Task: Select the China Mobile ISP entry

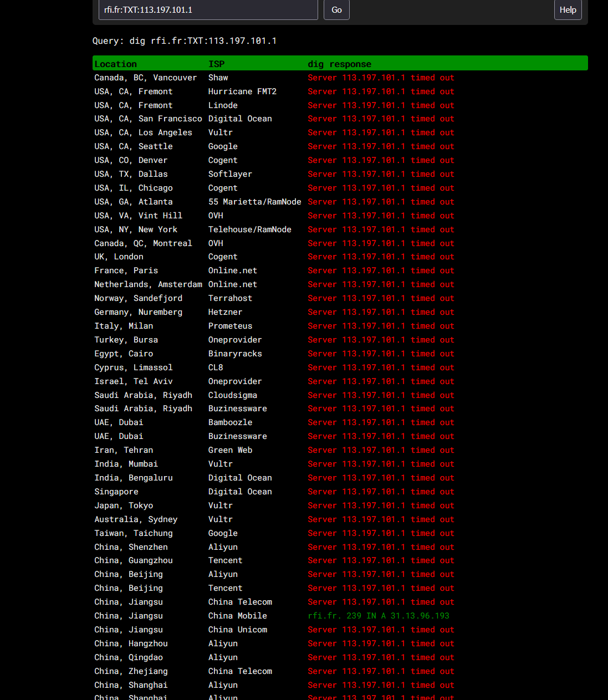Action: pos(237,616)
